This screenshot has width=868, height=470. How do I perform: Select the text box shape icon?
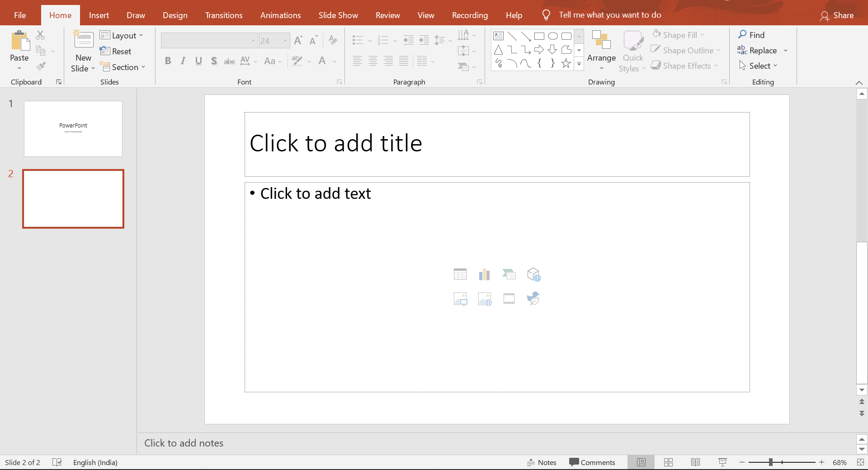point(498,36)
